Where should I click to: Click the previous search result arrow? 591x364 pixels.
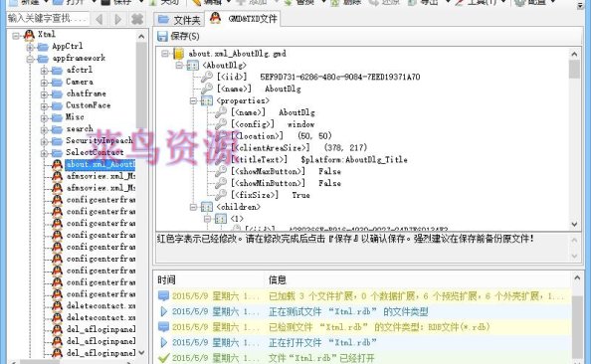[x=99, y=19]
